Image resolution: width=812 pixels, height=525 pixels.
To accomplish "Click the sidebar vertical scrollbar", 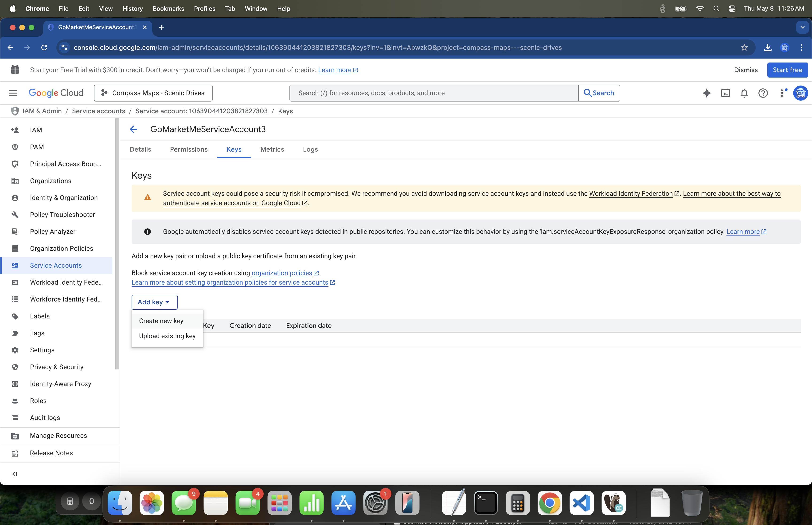I will click(x=117, y=244).
